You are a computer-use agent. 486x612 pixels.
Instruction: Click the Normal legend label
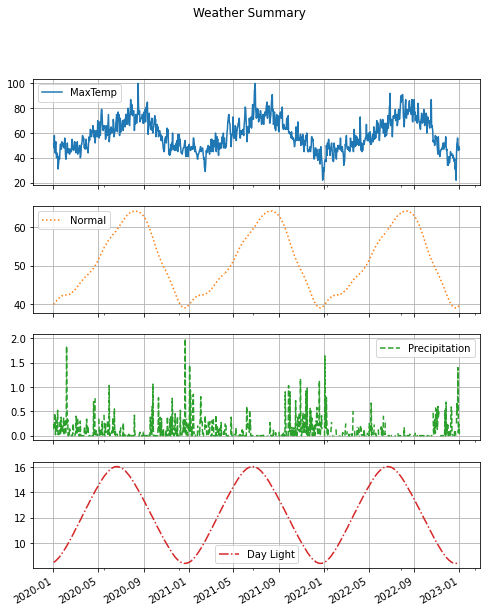tap(88, 220)
